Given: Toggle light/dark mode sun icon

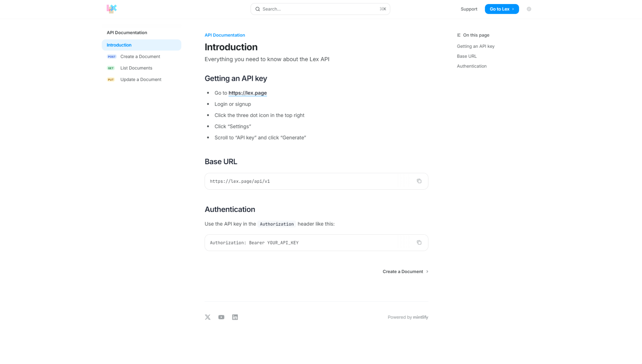Looking at the screenshot, I should [529, 9].
